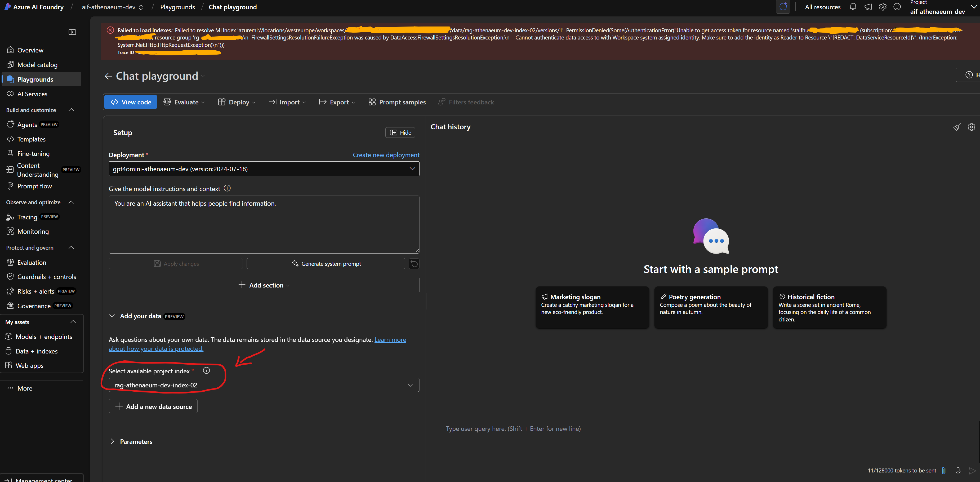This screenshot has width=980, height=482.
Task: Collapse Build and customize section
Action: (71, 110)
